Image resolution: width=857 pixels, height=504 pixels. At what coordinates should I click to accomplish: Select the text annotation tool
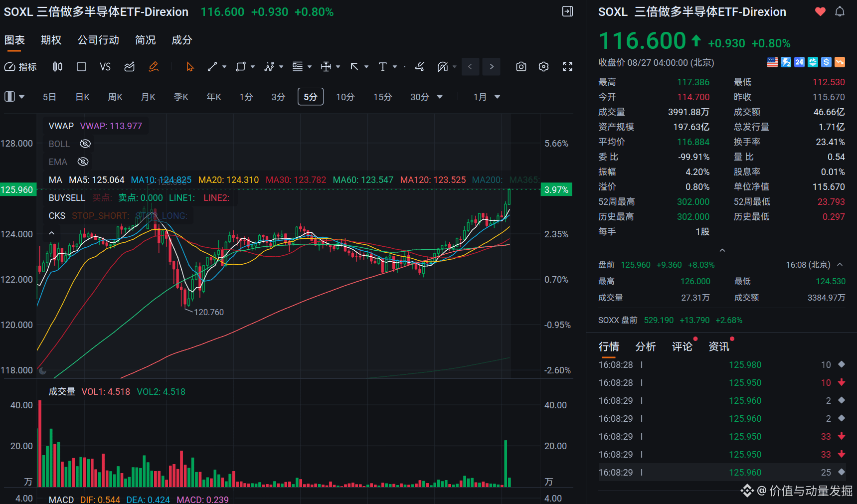[x=383, y=67]
